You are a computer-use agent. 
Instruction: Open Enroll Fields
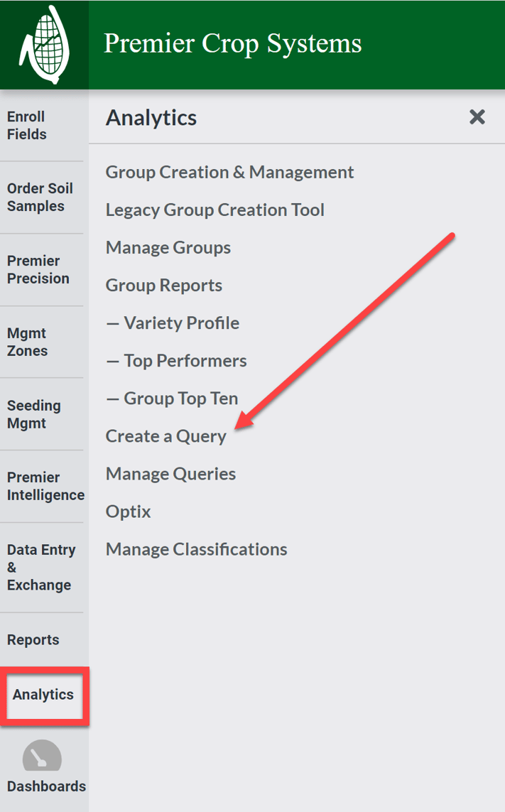click(x=28, y=125)
